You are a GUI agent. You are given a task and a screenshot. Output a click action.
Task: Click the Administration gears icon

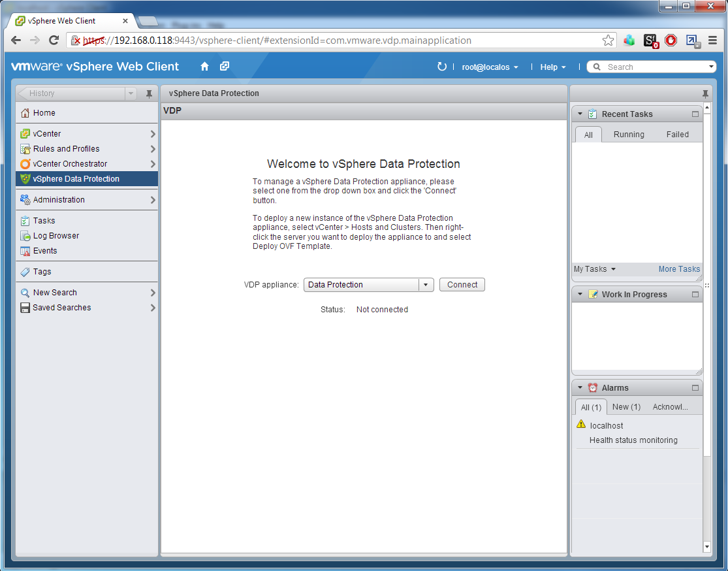pyautogui.click(x=25, y=200)
